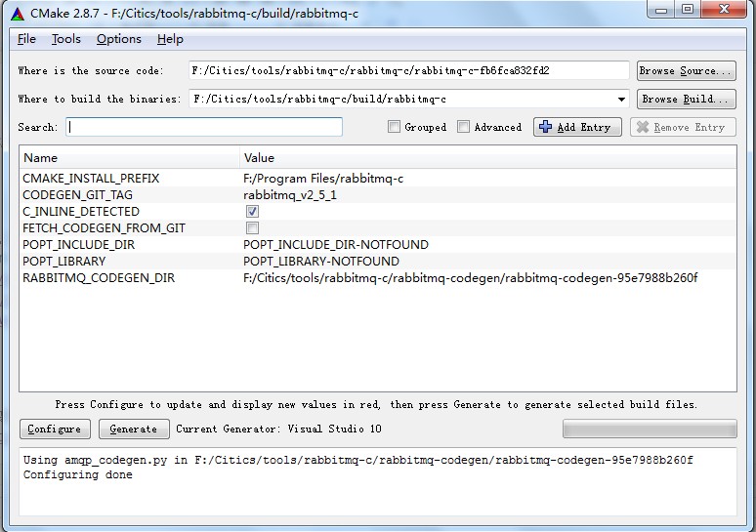Open the File menu

(26, 39)
